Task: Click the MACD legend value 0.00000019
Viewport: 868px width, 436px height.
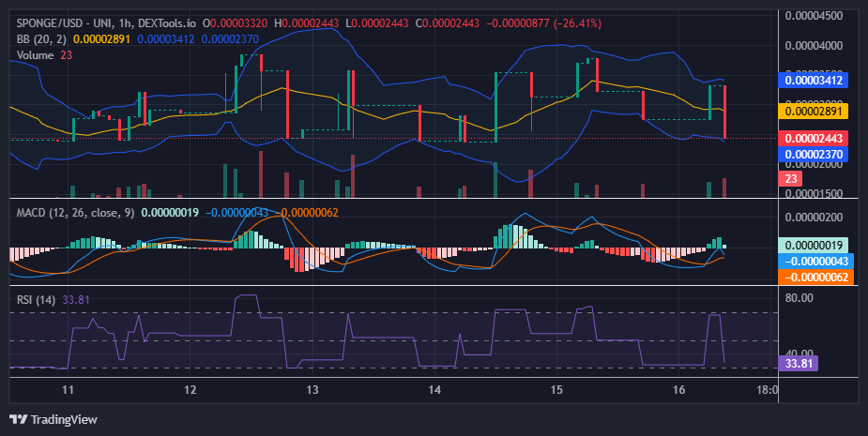Action: 170,213
